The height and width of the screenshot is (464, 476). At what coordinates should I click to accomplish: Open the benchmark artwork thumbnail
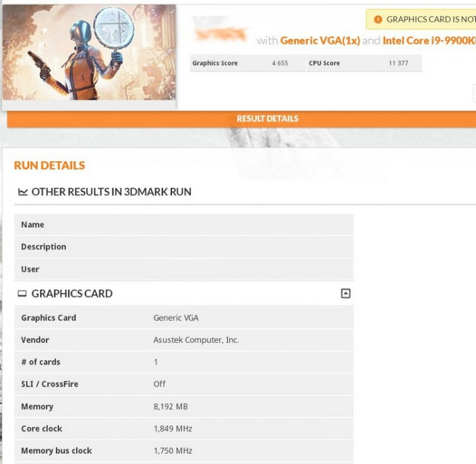[88, 53]
